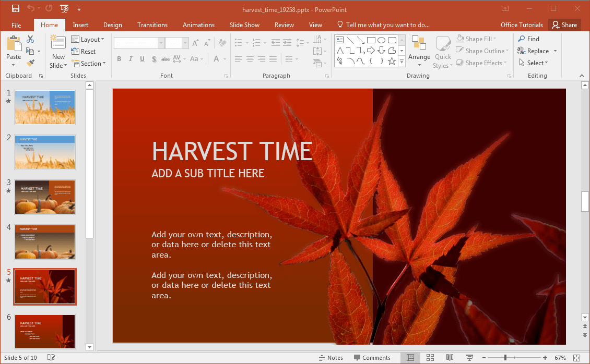Toggle Bold formatting
The width and height of the screenshot is (590, 364).
point(119,59)
